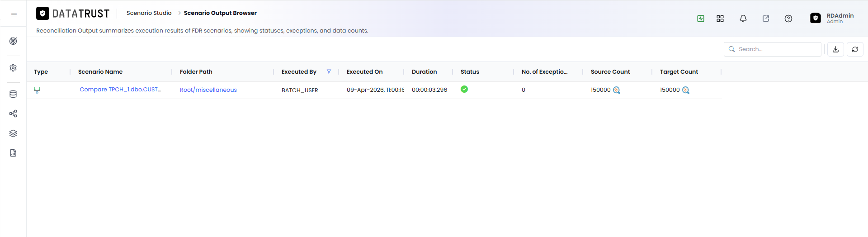Sort by Source Count column header
Viewport: 868px width, 237px height.
pos(610,72)
